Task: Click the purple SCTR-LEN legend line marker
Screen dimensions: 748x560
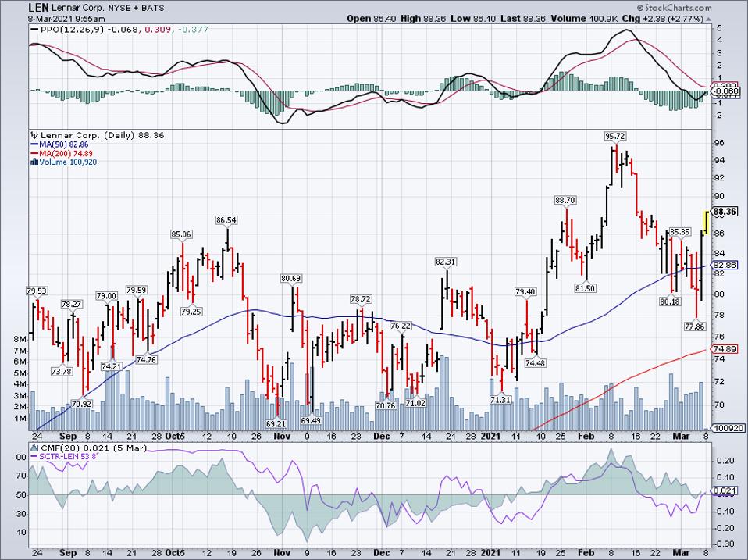Action: coord(35,456)
